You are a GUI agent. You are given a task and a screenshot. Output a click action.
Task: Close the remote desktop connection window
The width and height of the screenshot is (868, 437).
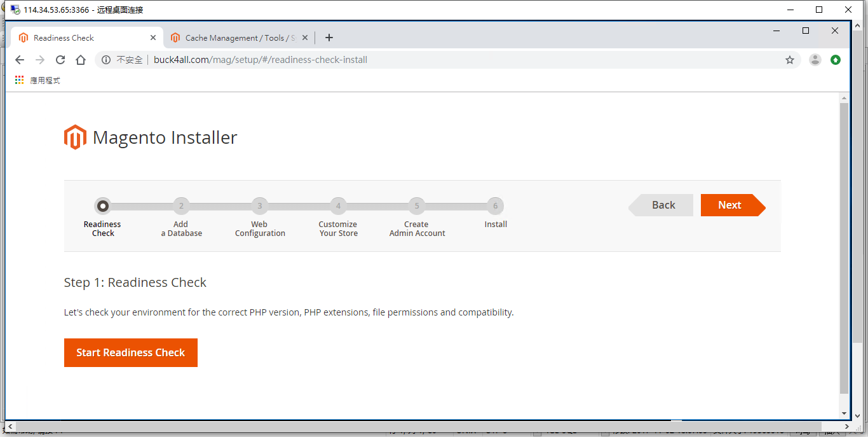click(x=849, y=10)
